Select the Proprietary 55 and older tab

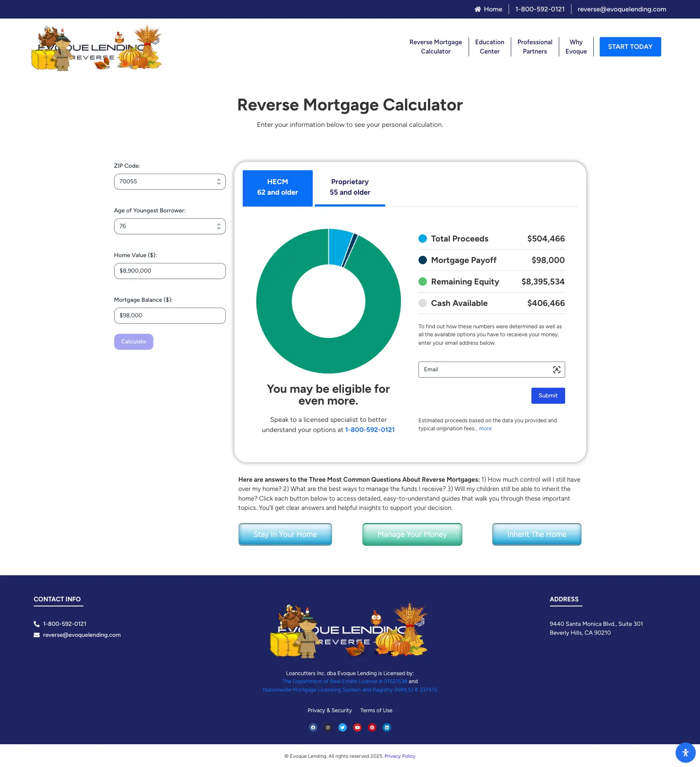[x=350, y=188]
